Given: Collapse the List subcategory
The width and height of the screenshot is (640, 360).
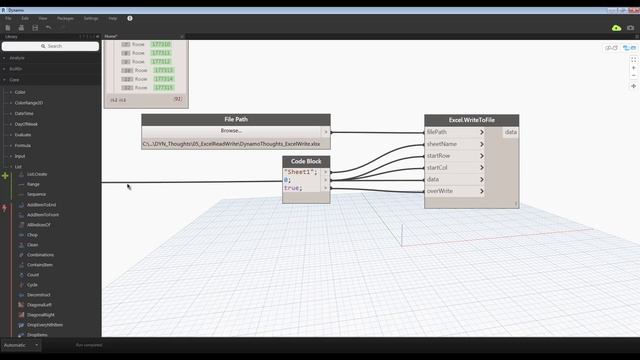Looking at the screenshot, I should pyautogui.click(x=18, y=167).
